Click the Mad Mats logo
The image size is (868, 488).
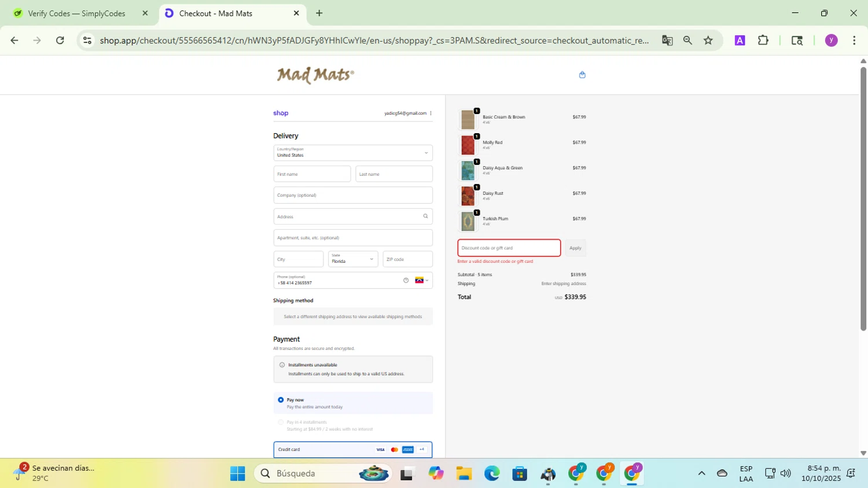[315, 75]
